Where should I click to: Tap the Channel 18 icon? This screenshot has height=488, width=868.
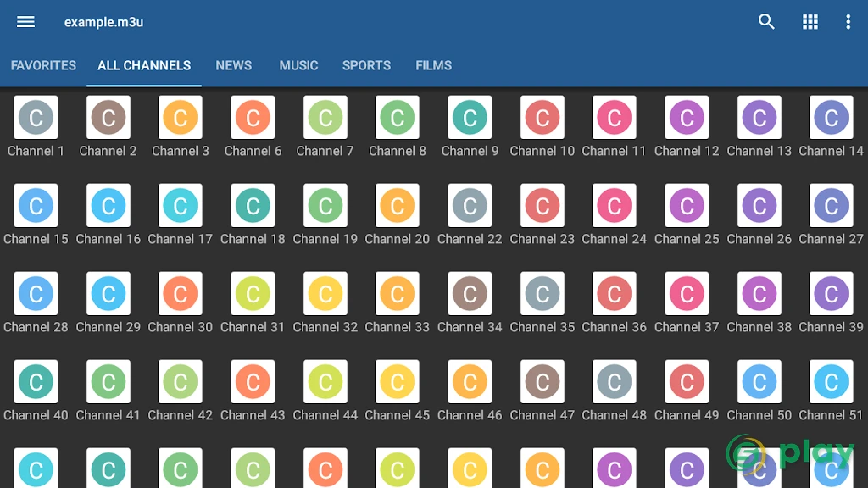pos(253,205)
